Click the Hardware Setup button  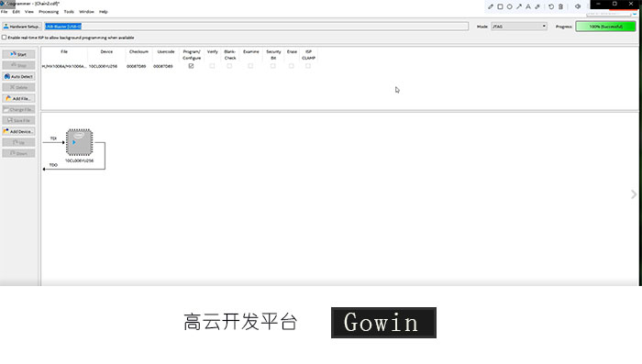22,27
